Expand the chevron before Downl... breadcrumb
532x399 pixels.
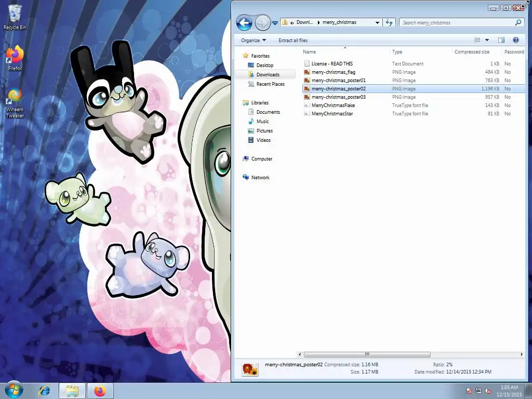[x=292, y=22]
